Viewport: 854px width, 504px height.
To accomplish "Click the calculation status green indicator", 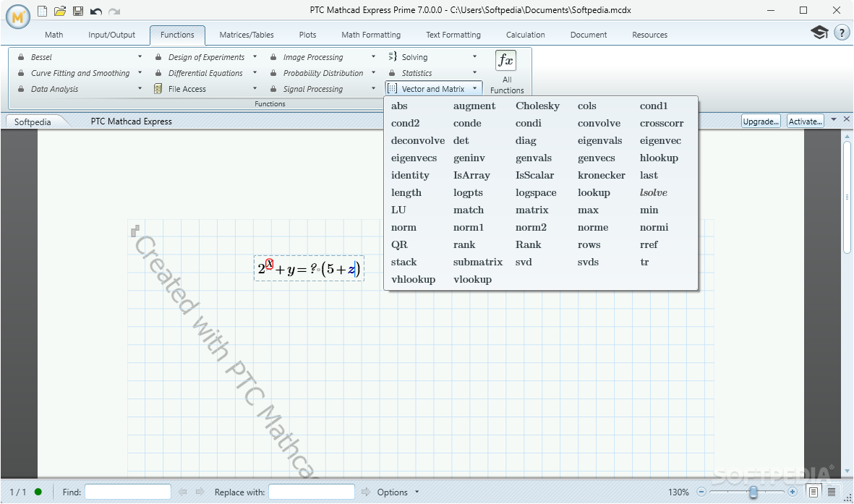I will [38, 492].
